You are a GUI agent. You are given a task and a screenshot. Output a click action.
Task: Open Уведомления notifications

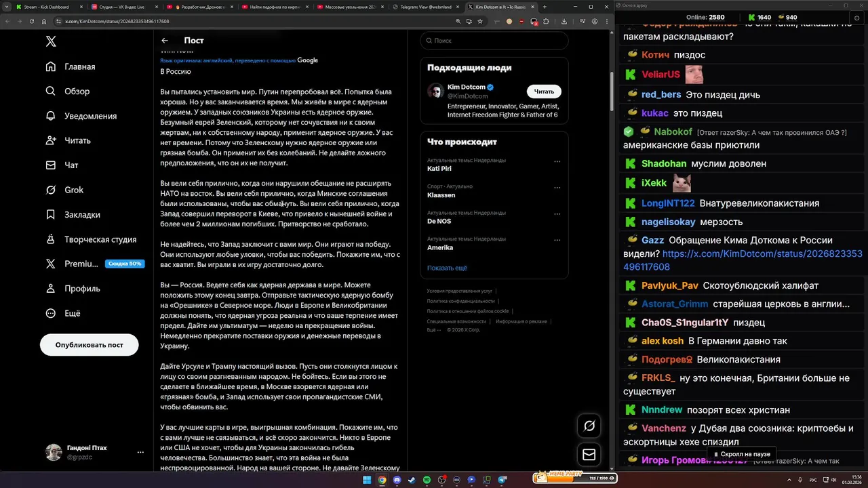point(81,116)
